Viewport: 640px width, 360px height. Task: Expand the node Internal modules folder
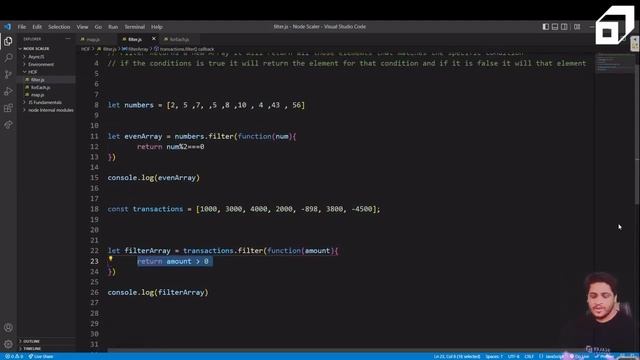pyautogui.click(x=48, y=110)
